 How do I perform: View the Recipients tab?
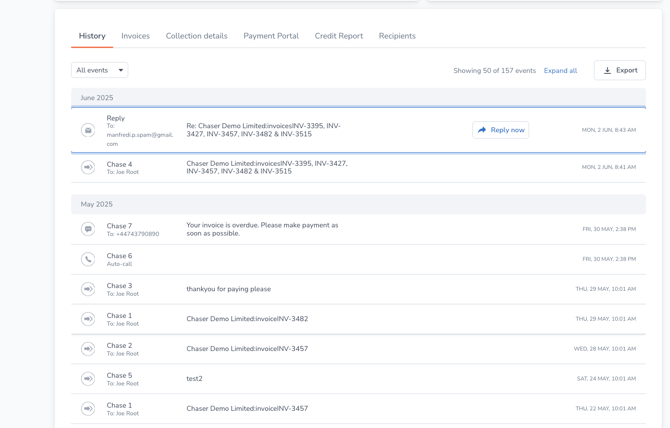(x=397, y=36)
